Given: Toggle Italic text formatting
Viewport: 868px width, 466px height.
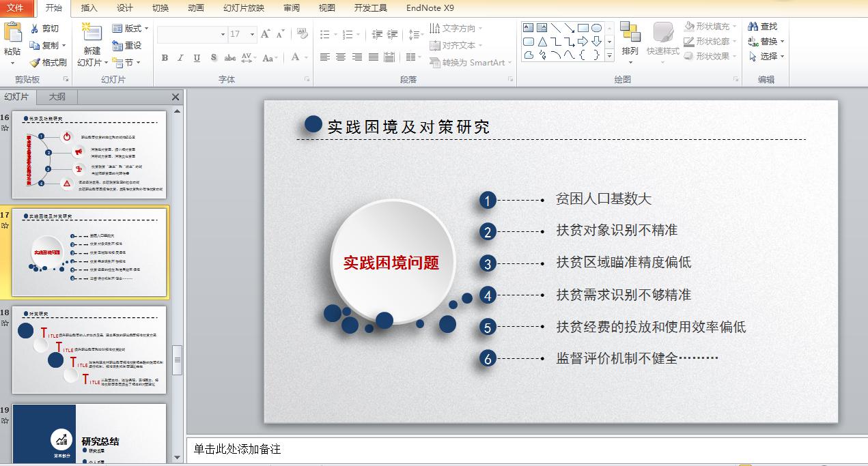Looking at the screenshot, I should tap(181, 58).
